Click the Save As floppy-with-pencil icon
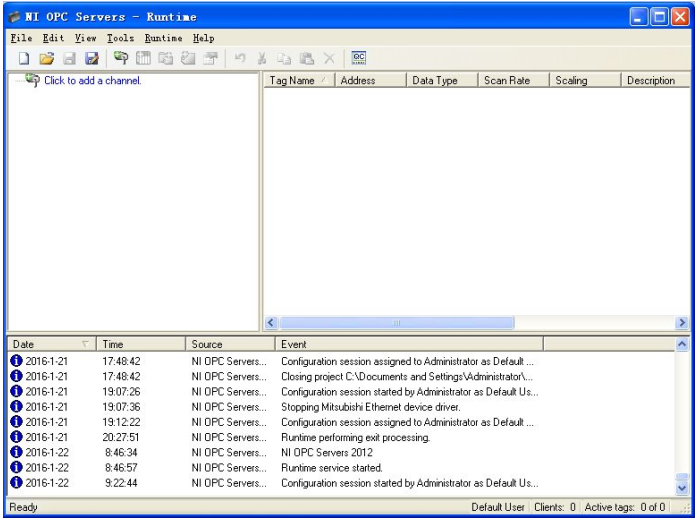This screenshot has width=697, height=520. [92, 58]
